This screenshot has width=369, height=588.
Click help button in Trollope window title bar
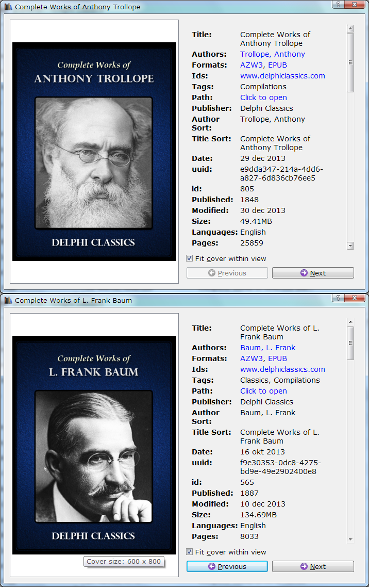click(x=338, y=5)
